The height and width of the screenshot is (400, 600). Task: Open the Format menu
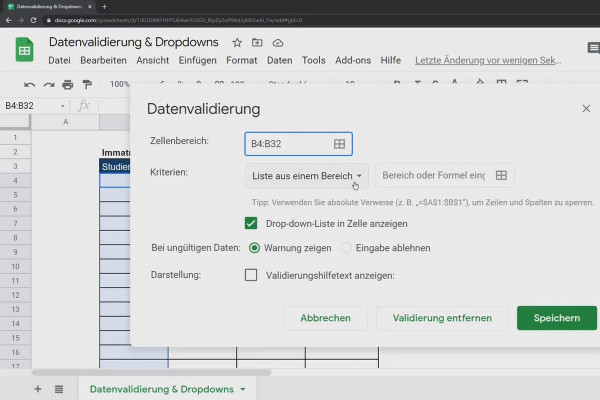coord(242,60)
